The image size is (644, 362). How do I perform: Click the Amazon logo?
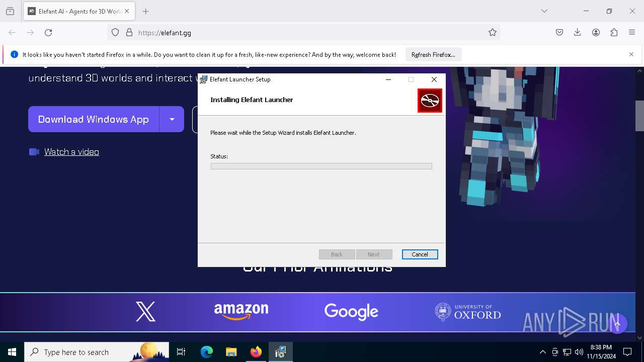pyautogui.click(x=241, y=312)
